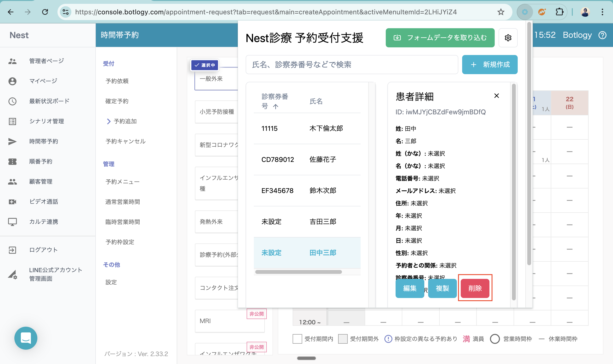Bookmark the page with the star icon
The width and height of the screenshot is (613, 364).
point(500,12)
